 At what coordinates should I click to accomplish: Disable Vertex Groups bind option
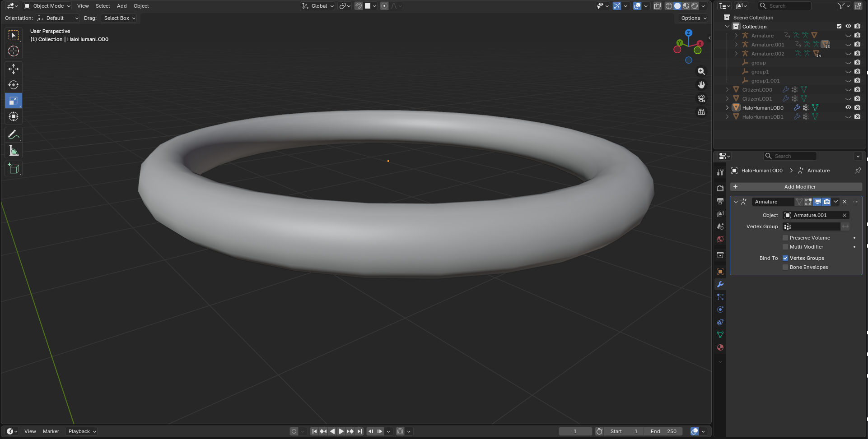(785, 258)
